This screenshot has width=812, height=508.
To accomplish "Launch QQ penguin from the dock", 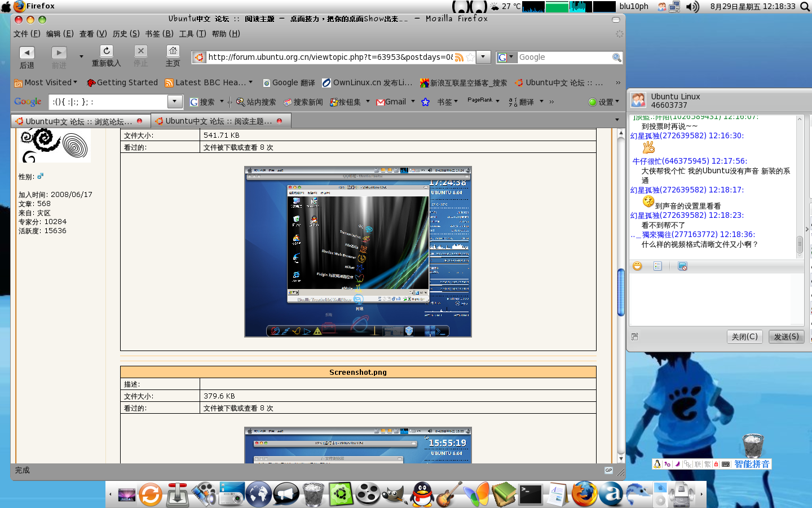I will 422,494.
